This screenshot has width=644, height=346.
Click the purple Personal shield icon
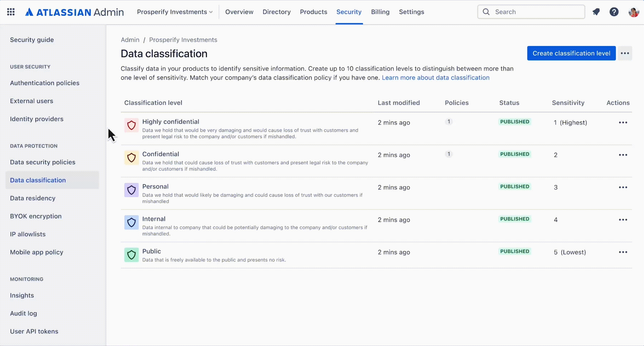pyautogui.click(x=132, y=190)
